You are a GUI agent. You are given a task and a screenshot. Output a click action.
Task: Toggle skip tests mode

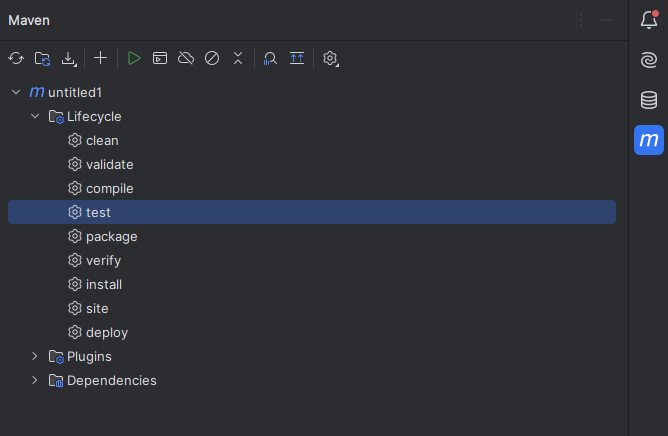(212, 59)
